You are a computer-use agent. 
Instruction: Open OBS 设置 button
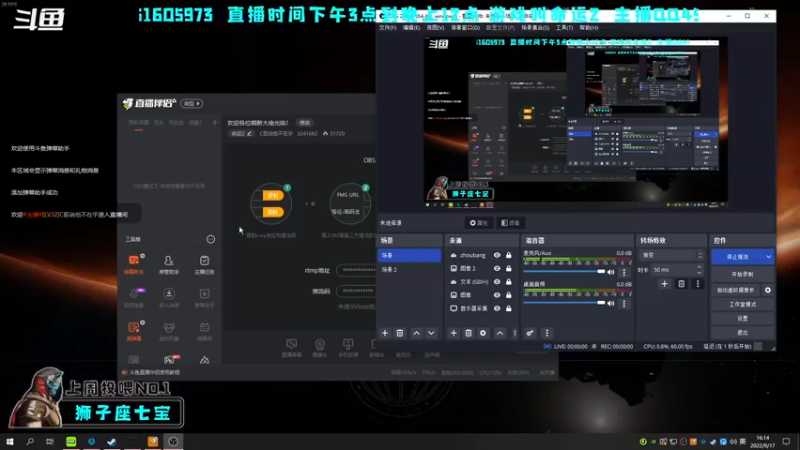pos(742,318)
